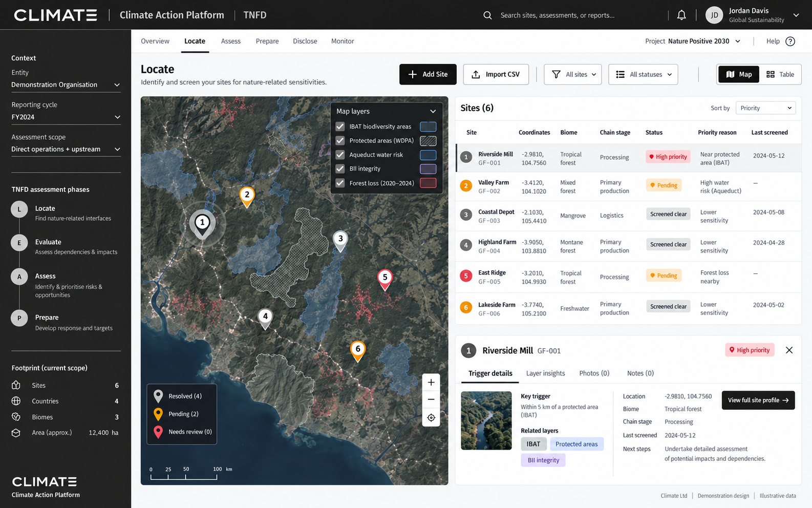The width and height of the screenshot is (812, 508).
Task: Click the Add Site button
Action: click(x=428, y=74)
